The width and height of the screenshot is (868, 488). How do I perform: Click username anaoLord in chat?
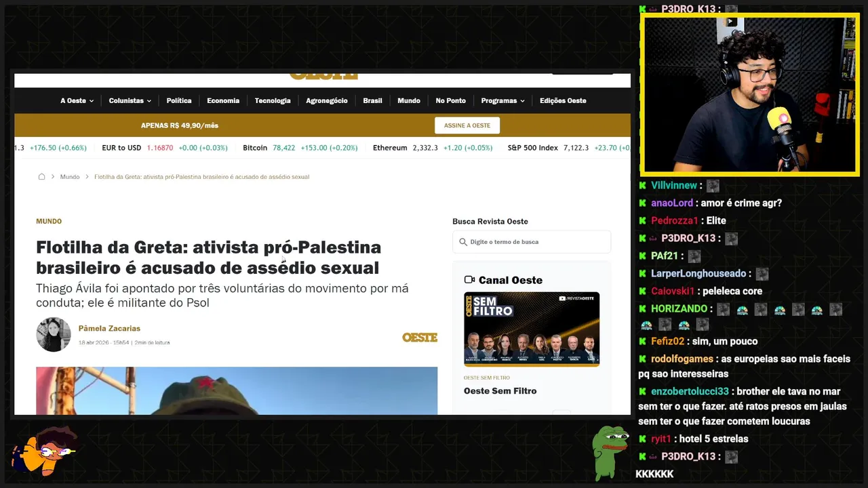(x=672, y=203)
